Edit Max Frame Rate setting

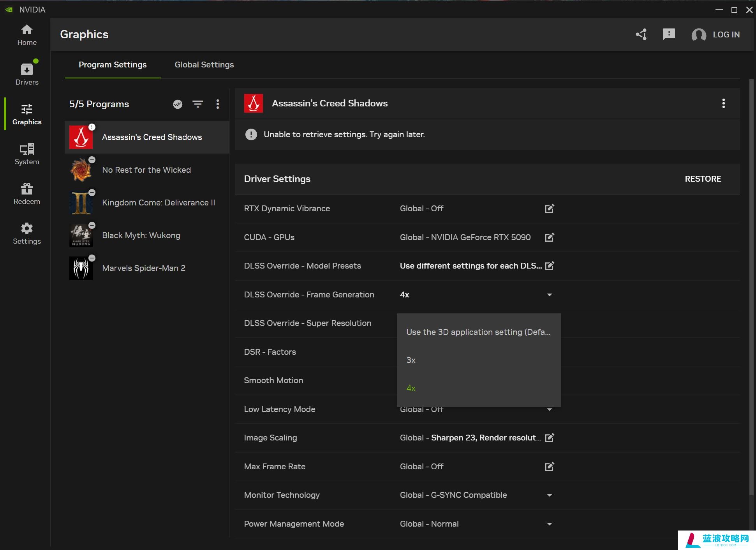click(x=549, y=467)
